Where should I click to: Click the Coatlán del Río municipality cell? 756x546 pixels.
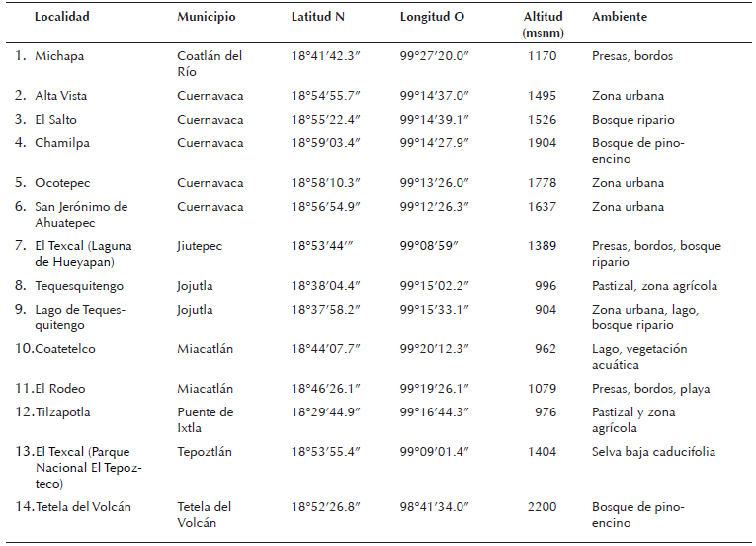[x=210, y=63]
